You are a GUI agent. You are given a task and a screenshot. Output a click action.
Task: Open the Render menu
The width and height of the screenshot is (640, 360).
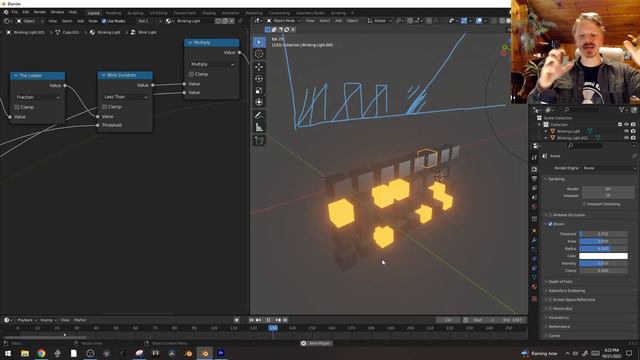click(40, 12)
